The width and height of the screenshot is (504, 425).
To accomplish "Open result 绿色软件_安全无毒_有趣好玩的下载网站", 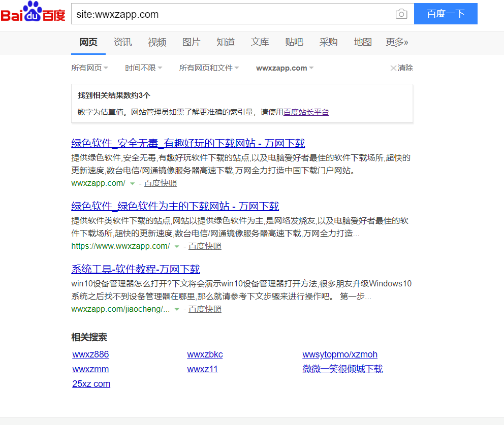I will (x=188, y=143).
